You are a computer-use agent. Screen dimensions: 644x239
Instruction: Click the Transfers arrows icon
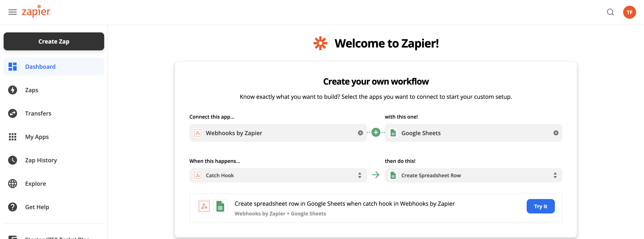[x=13, y=113]
